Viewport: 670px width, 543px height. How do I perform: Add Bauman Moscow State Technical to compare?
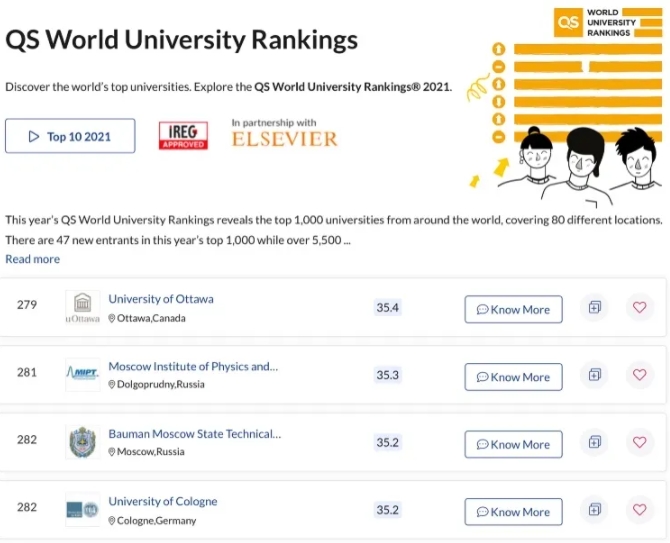pyautogui.click(x=594, y=442)
